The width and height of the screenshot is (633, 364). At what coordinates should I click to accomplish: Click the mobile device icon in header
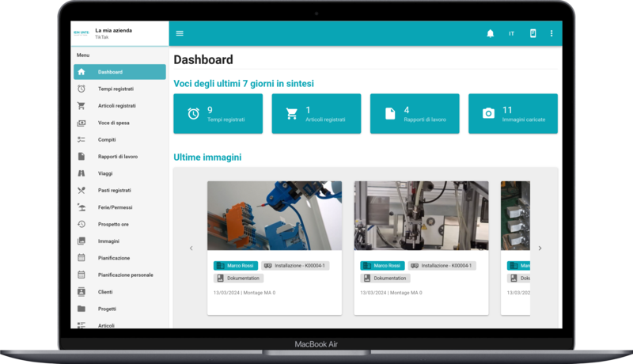pos(533,33)
